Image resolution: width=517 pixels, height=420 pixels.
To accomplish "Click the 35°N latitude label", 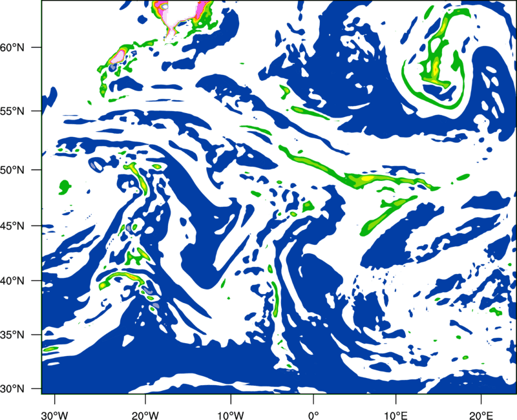I will pos(12,335).
